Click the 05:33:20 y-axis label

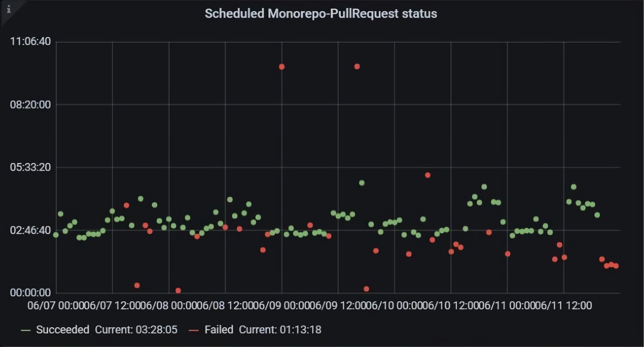click(30, 167)
